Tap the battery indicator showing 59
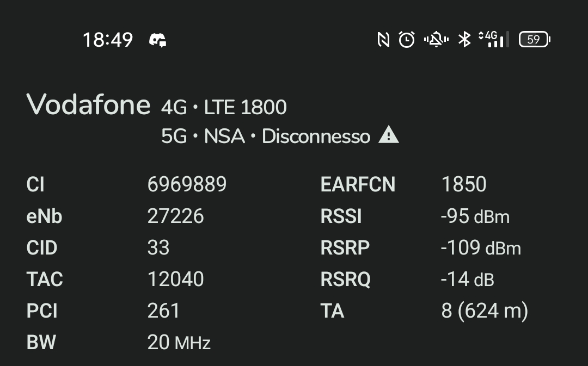 coord(535,39)
